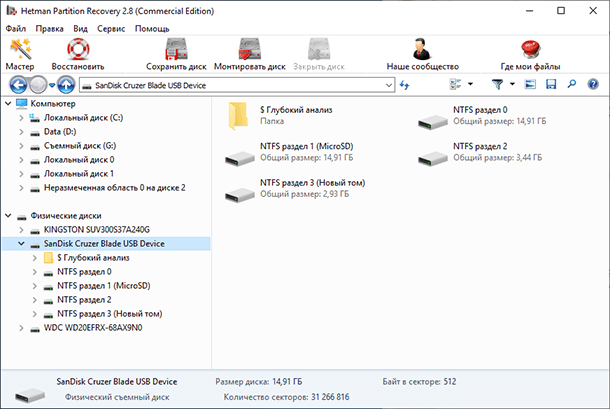The height and width of the screenshot is (409, 610).
Task: Open the Правка menu
Action: pyautogui.click(x=49, y=29)
